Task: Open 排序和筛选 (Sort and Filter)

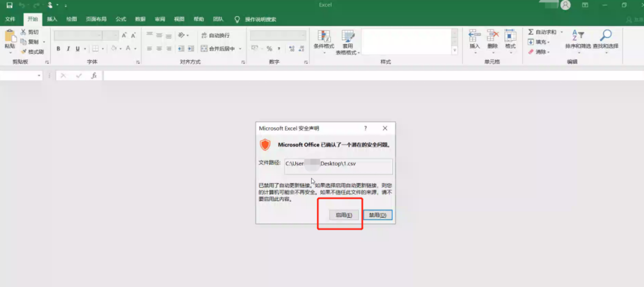Action: [x=578, y=41]
